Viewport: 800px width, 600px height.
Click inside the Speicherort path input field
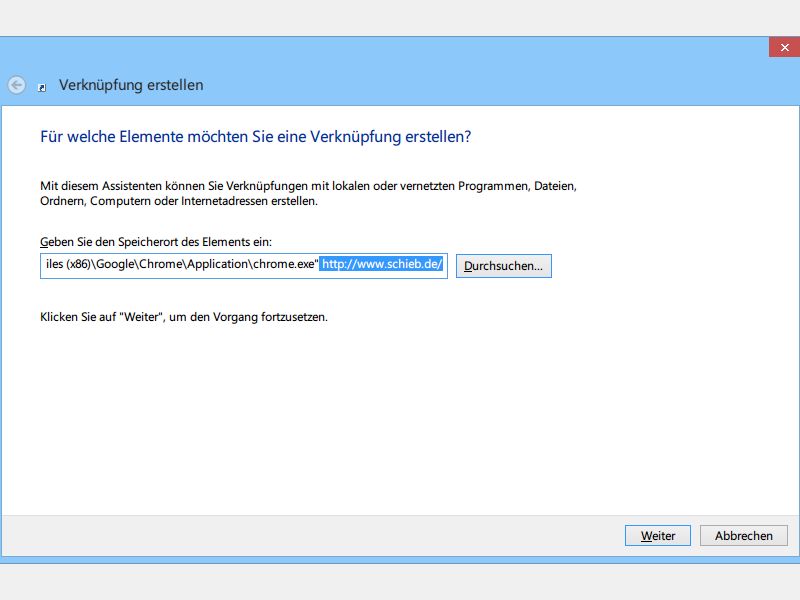tap(244, 266)
